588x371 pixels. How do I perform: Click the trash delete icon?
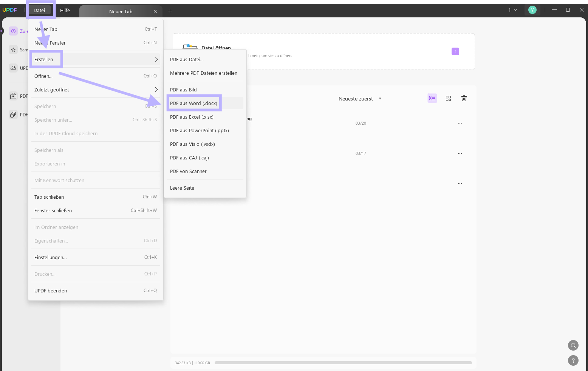pyautogui.click(x=464, y=98)
